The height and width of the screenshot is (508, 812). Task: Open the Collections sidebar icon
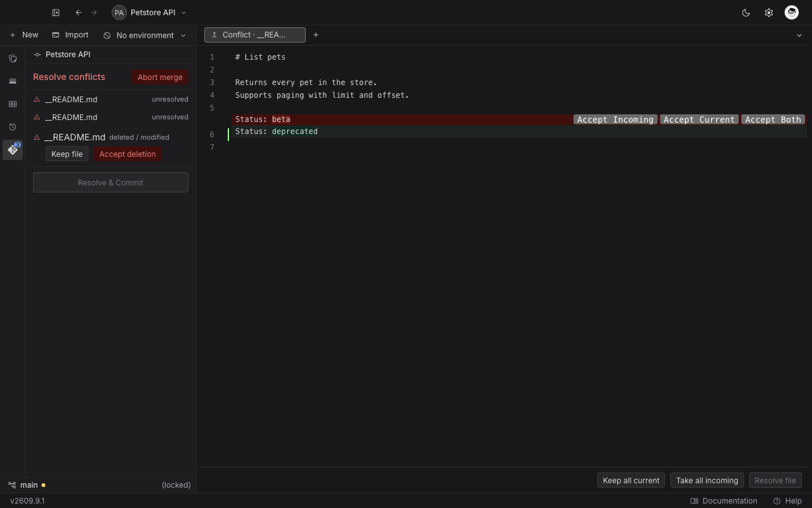(x=13, y=58)
